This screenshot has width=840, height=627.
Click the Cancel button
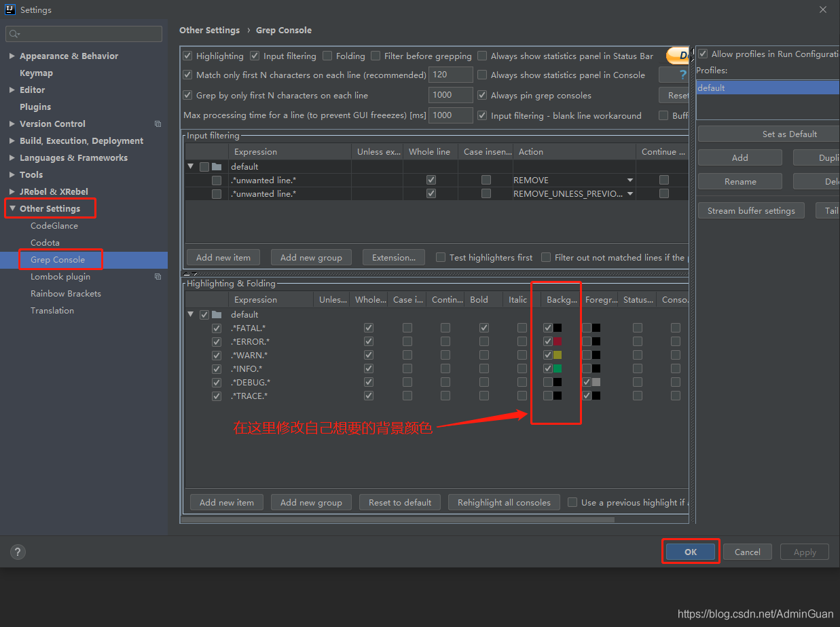coord(748,552)
